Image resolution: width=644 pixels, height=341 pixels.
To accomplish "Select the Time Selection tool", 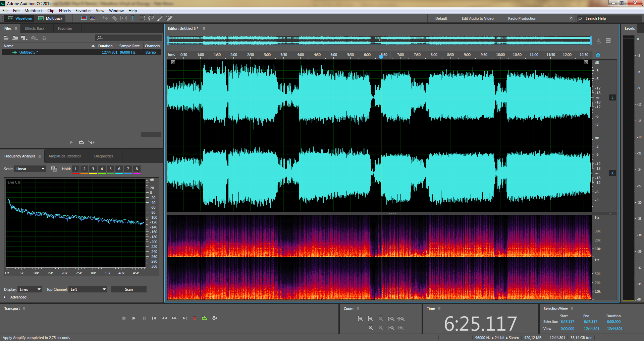I will pos(133,18).
